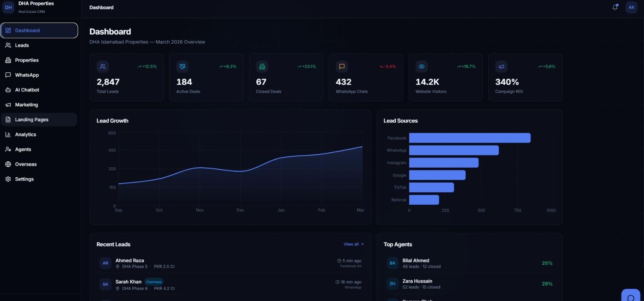
Task: Click the -3.4% WhatsApp Chats change
Action: tap(387, 66)
